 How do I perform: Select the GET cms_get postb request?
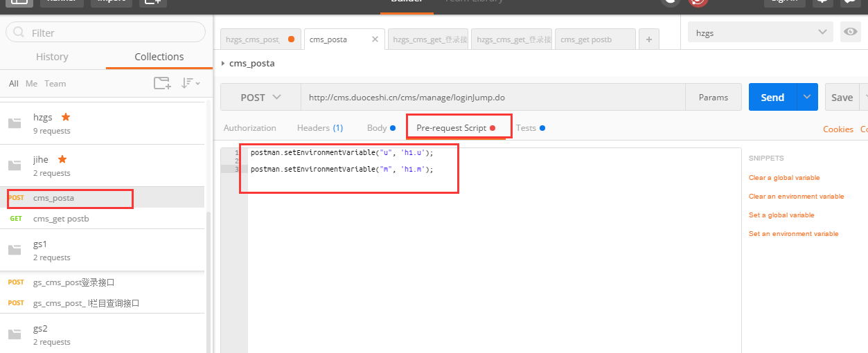click(x=103, y=219)
